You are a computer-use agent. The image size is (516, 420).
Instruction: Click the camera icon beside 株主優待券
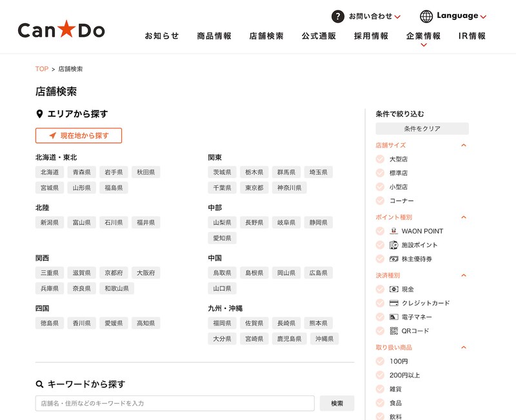(x=395, y=257)
